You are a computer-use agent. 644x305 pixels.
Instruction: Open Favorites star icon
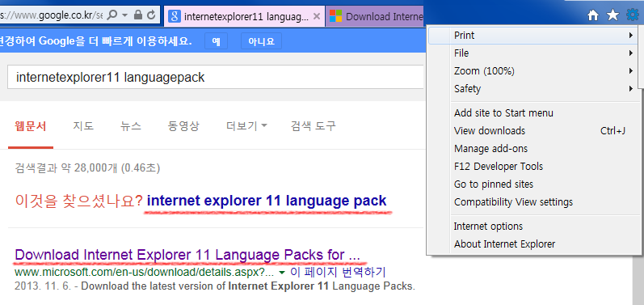(612, 15)
